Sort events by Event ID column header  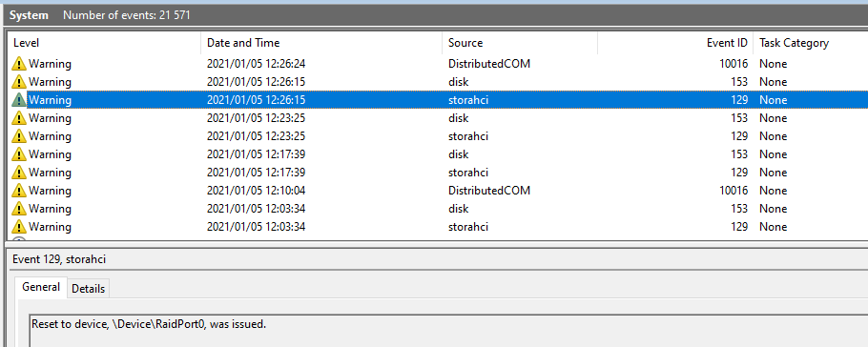pyautogui.click(x=675, y=43)
